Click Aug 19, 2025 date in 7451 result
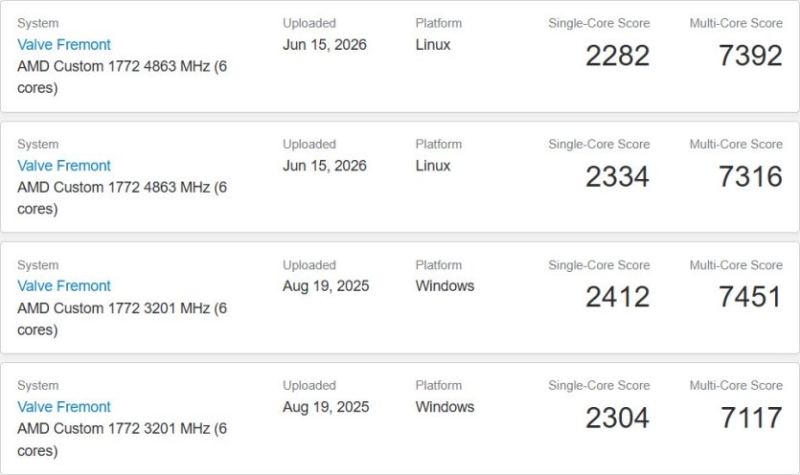The height and width of the screenshot is (475, 800). click(x=326, y=286)
